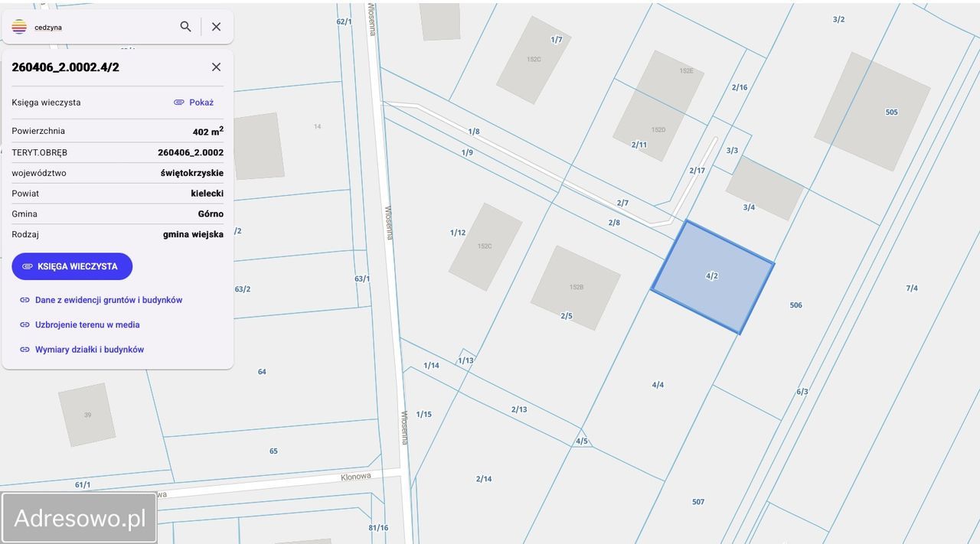Click the search magnifier icon
The height and width of the screenshot is (544, 980).
pyautogui.click(x=185, y=27)
